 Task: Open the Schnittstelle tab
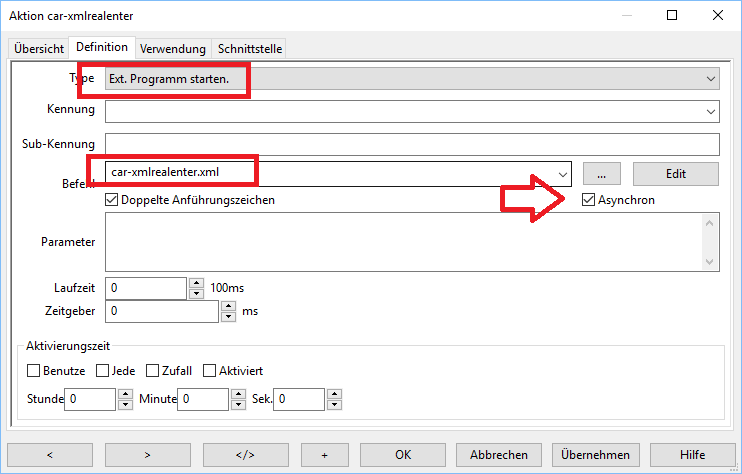(250, 48)
